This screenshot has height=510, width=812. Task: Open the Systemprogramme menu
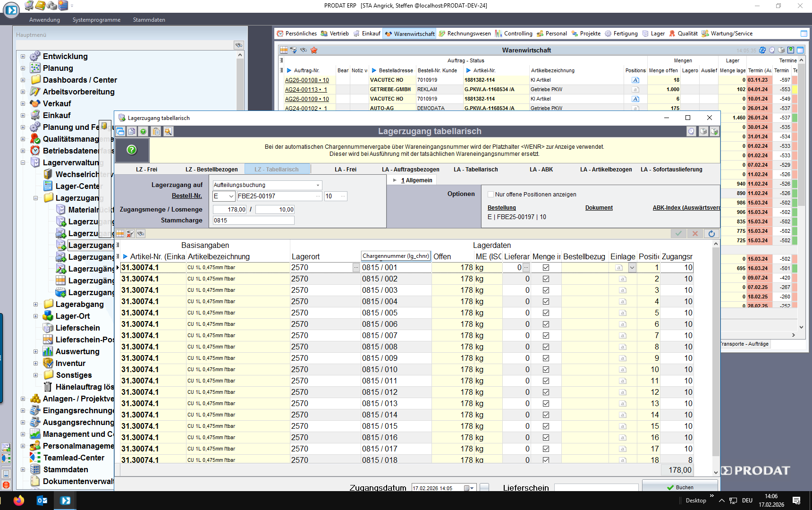[x=96, y=20]
